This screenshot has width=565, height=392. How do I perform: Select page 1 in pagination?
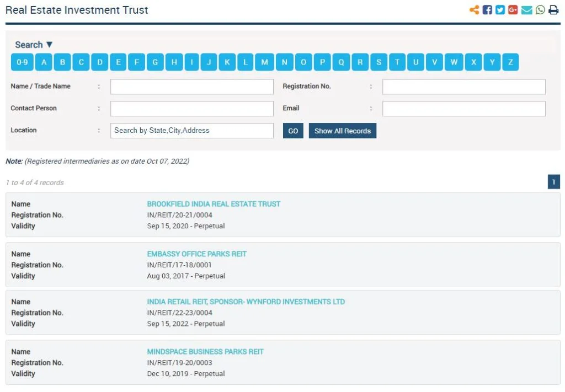pyautogui.click(x=554, y=182)
